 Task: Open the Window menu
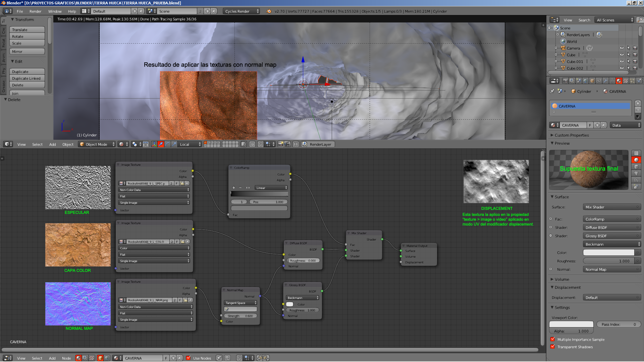click(55, 11)
